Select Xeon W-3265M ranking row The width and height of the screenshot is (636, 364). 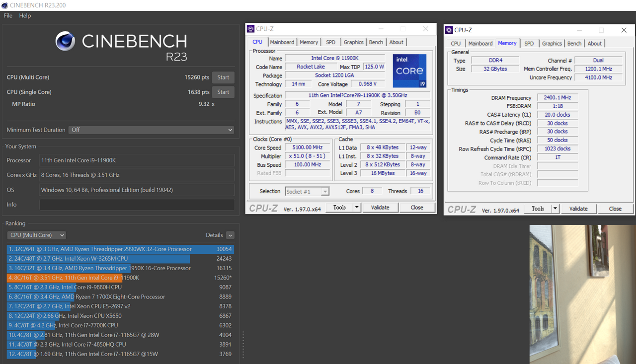[x=120, y=259]
